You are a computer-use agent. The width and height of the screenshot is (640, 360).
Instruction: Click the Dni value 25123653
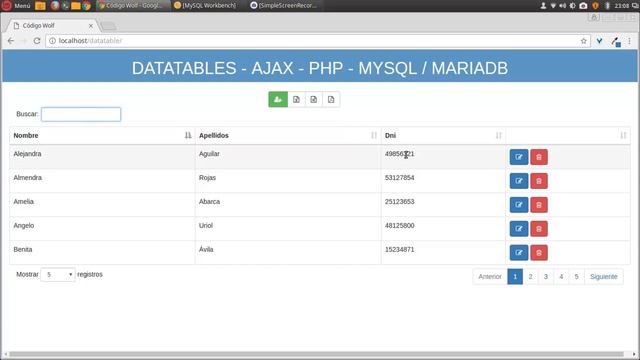tap(400, 202)
